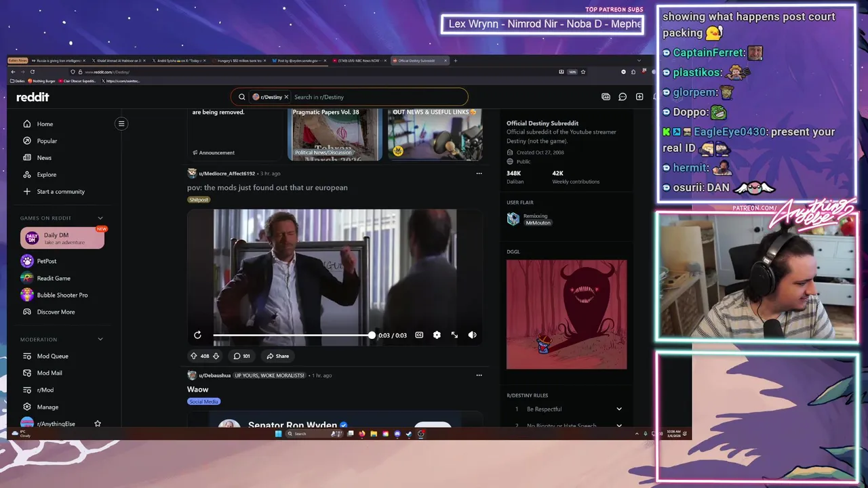Switch to Khalaf Ahmad Al Habtoor tab

coord(119,60)
